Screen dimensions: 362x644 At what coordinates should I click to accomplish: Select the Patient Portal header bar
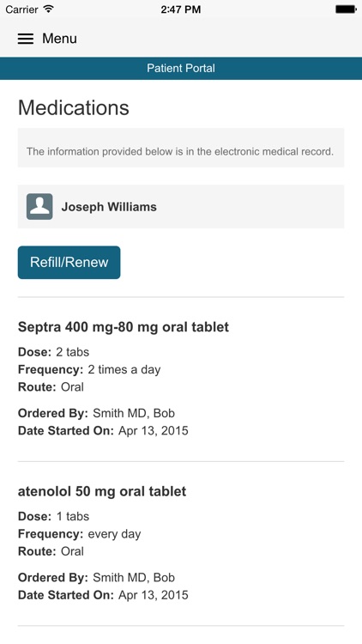coord(181,68)
